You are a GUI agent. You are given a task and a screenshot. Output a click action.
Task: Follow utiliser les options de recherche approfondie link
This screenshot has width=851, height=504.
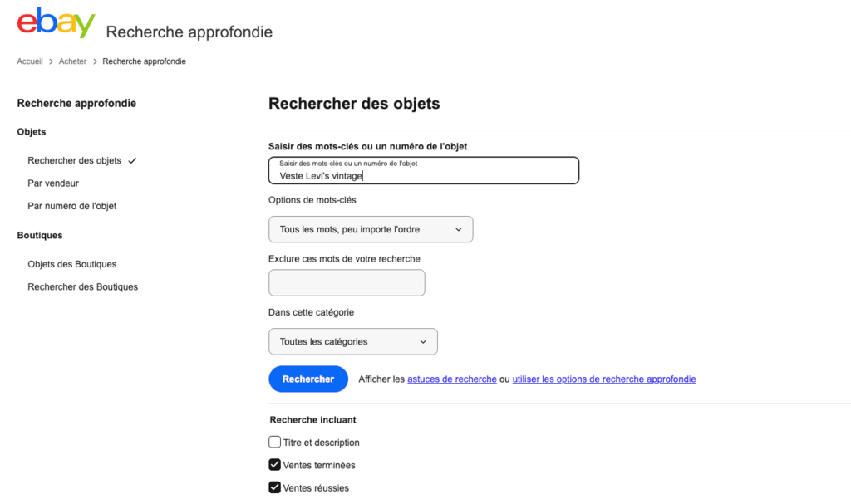point(604,379)
